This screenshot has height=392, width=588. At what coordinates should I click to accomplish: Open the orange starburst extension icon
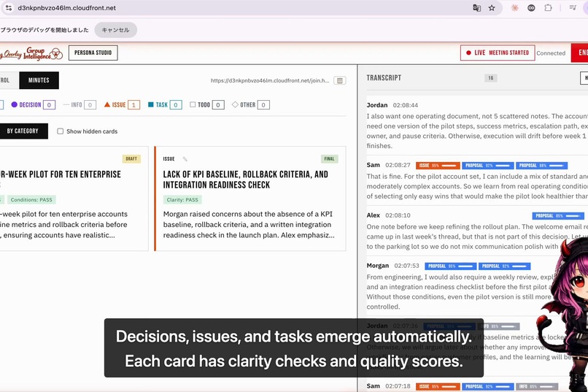coord(514,8)
